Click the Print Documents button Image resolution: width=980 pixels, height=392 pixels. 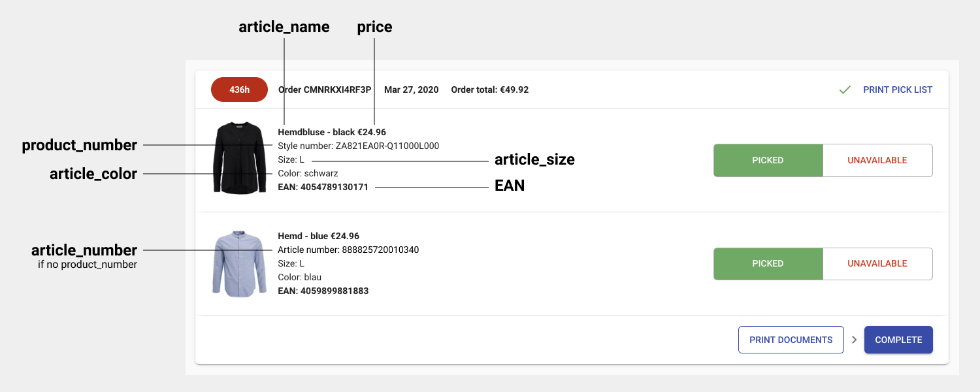click(791, 340)
